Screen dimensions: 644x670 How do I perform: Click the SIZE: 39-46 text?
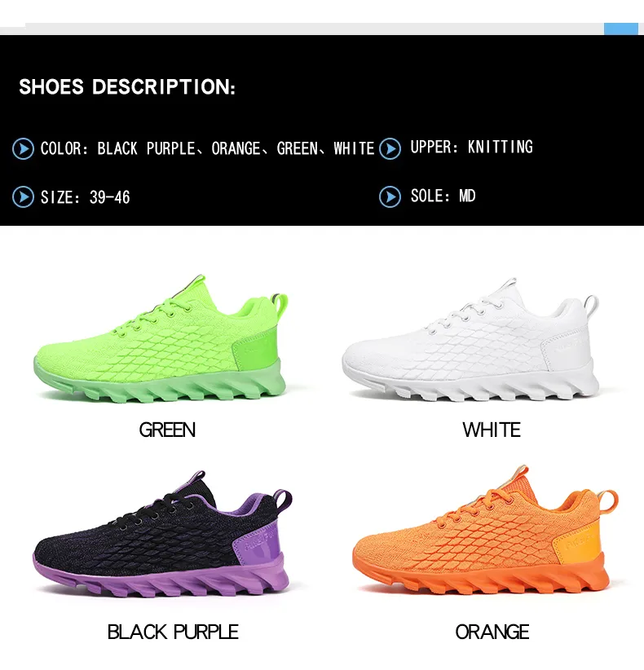[85, 197]
